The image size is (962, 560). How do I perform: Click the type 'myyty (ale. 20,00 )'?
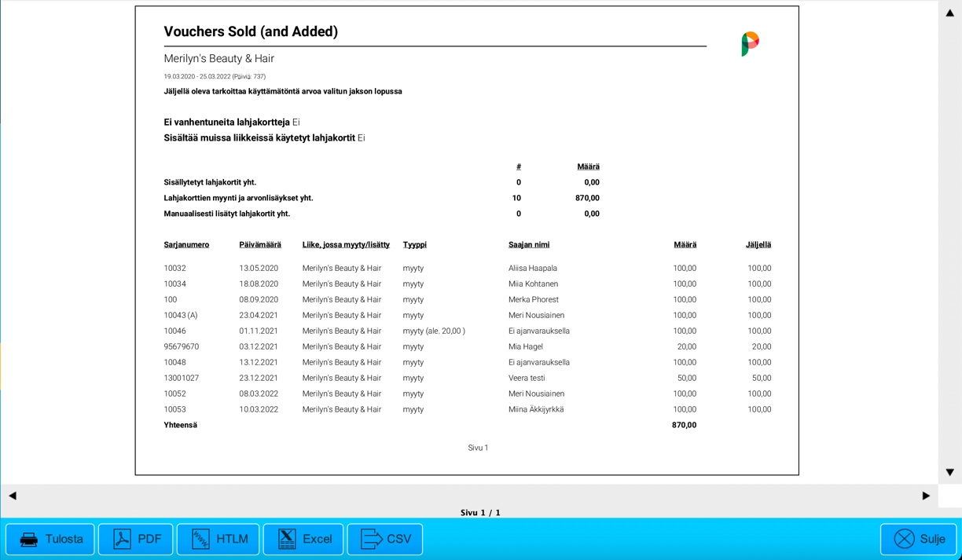tap(434, 331)
